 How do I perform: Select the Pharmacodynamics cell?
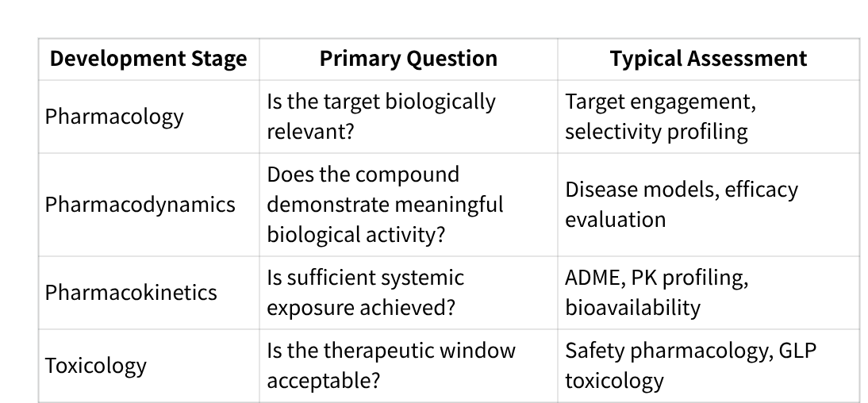pos(148,204)
